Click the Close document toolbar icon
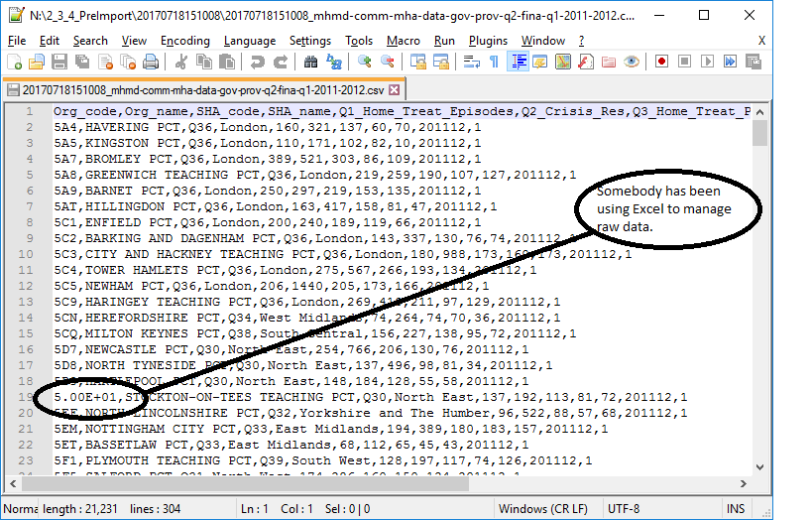 (105, 63)
